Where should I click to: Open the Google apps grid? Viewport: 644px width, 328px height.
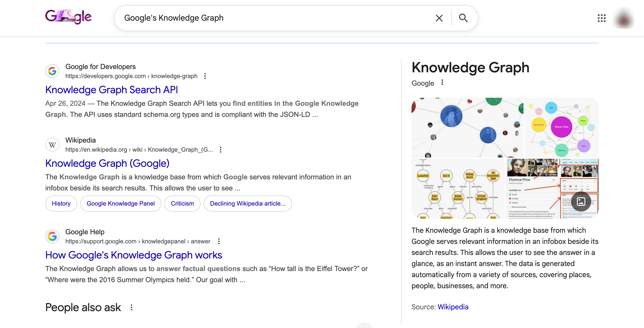pos(601,18)
